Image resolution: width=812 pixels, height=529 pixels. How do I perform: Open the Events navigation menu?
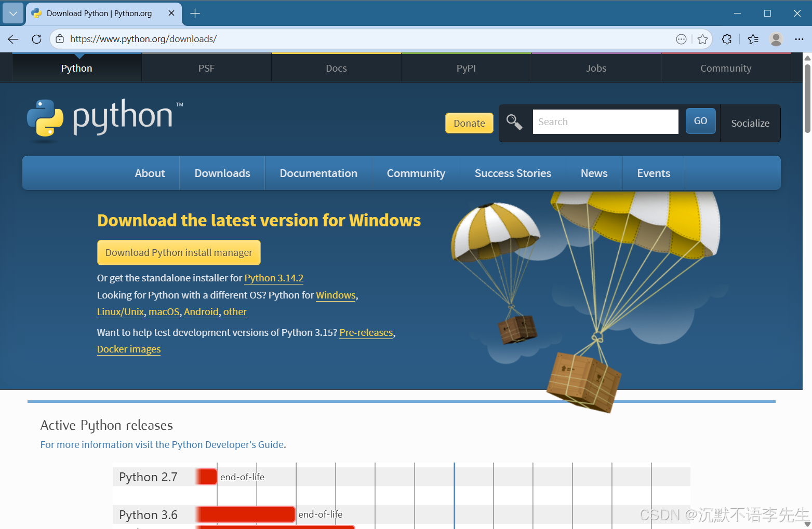click(x=654, y=173)
